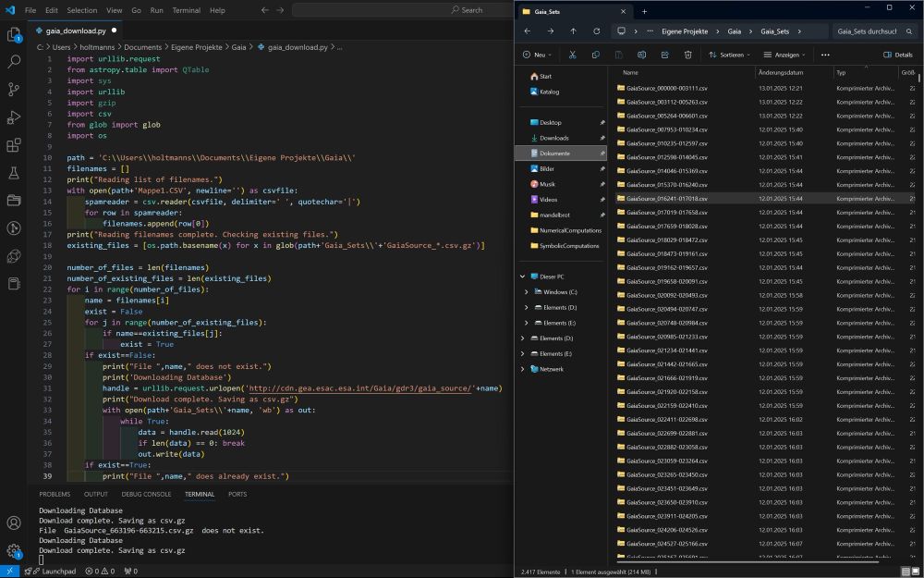
Task: Click the Gaia breadcrumb in Explorer address bar
Action: 735,31
